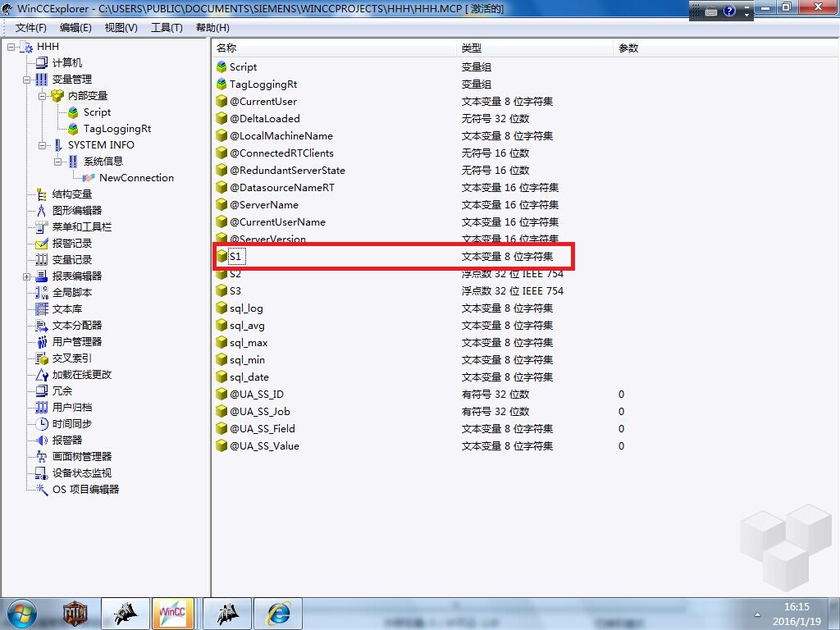The height and width of the screenshot is (630, 840).
Task: Click the 时间同步 clock icon
Action: tap(41, 424)
